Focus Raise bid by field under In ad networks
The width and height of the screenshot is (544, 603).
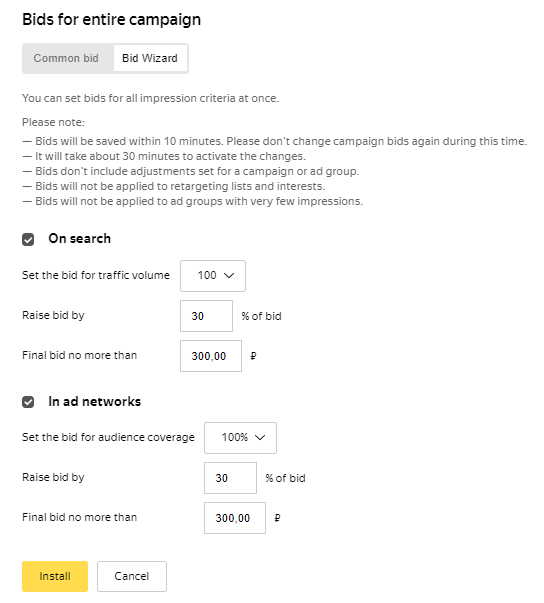[230, 478]
